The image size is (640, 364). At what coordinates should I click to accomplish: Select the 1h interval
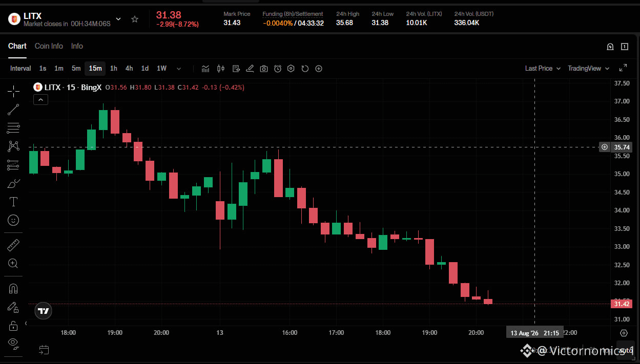pyautogui.click(x=114, y=69)
